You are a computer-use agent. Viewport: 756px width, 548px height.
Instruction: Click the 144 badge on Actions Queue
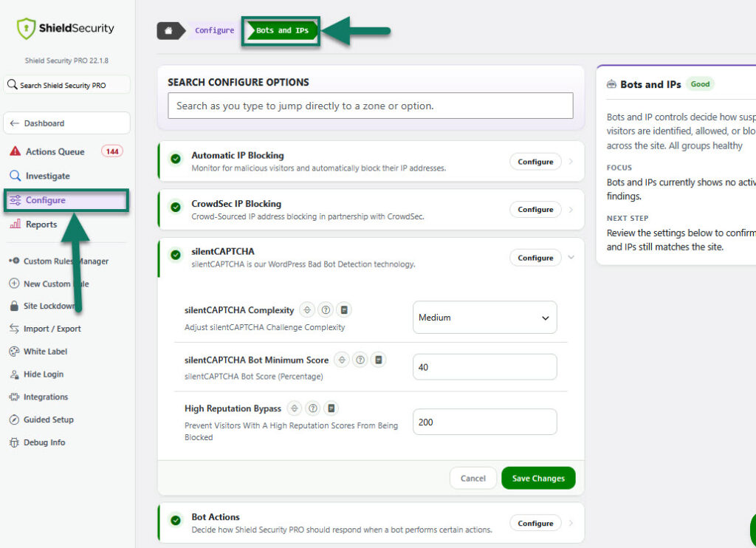112,151
